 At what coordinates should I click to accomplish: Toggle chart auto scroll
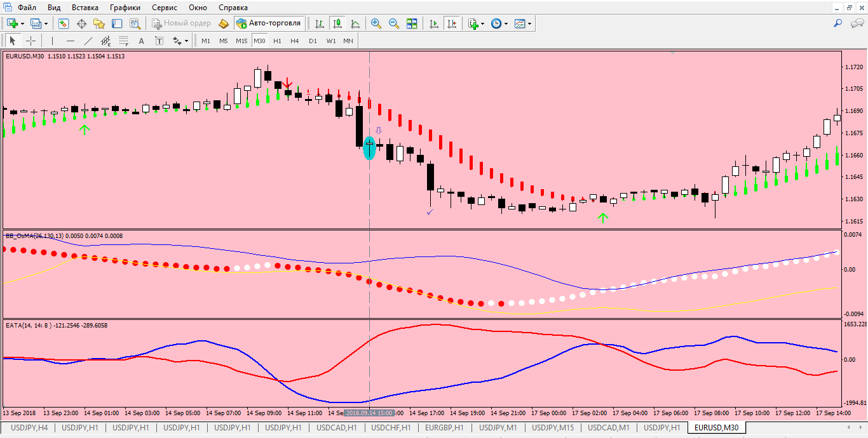[434, 23]
